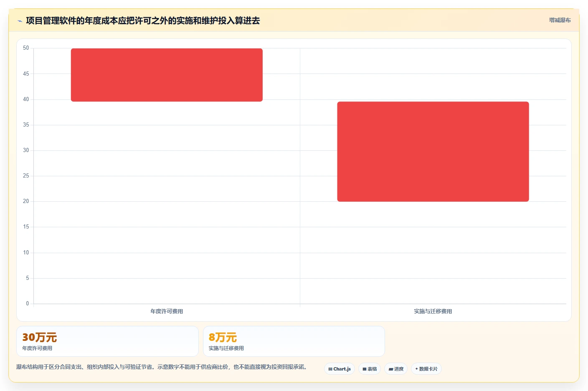This screenshot has height=391, width=588.
Task: Click the 进度 chip
Action: [x=396, y=369]
